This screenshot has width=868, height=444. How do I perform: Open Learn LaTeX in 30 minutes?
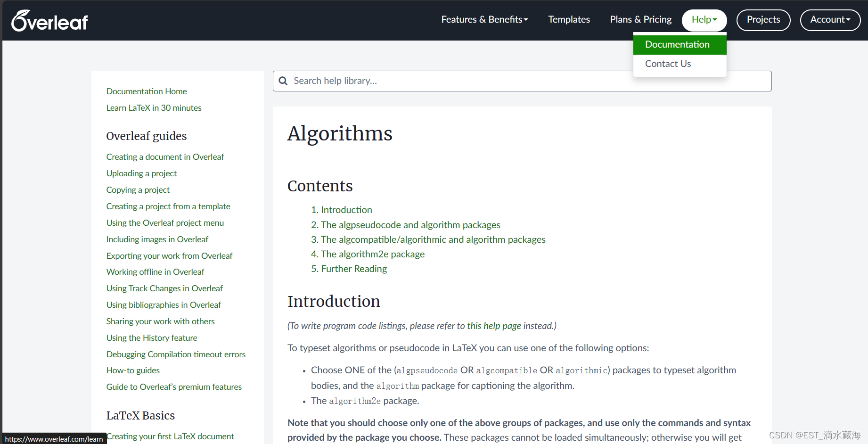(x=154, y=108)
